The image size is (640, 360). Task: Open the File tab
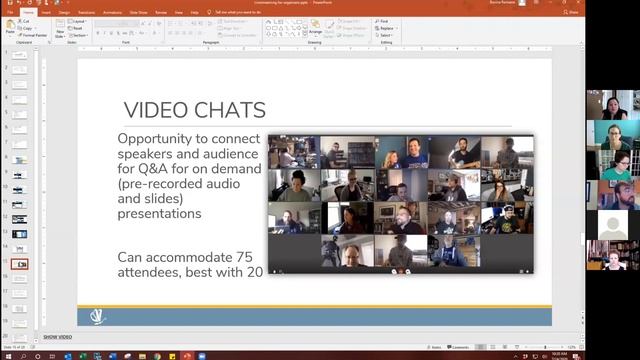[10, 12]
